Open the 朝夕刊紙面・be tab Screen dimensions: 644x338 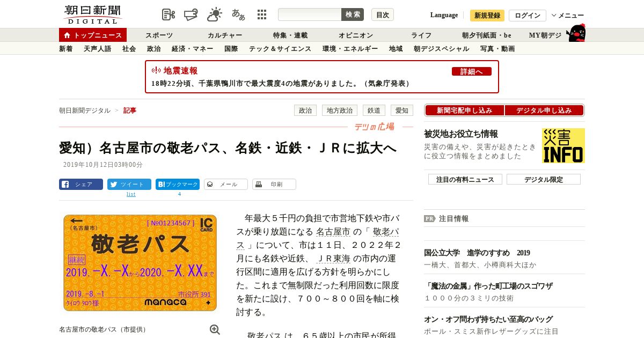click(x=487, y=35)
